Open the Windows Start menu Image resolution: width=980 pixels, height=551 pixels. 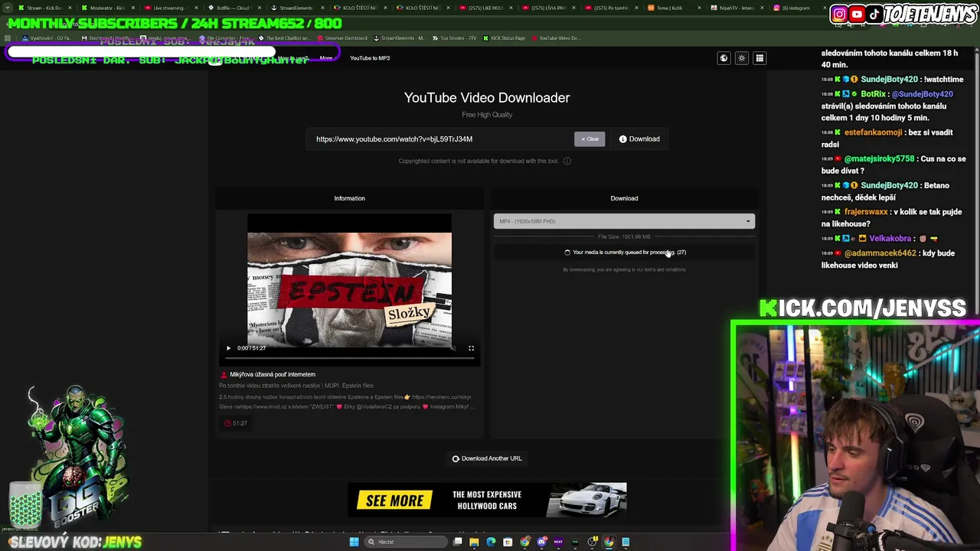354,542
